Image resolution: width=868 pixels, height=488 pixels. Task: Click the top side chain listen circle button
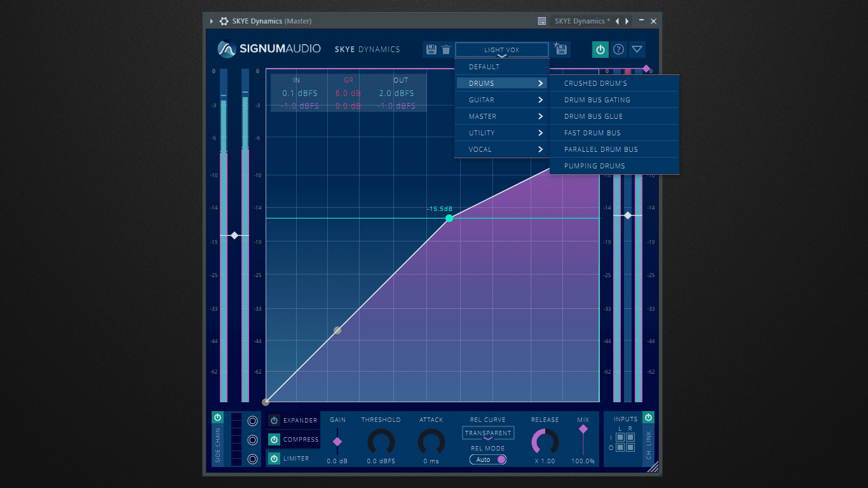coord(252,421)
